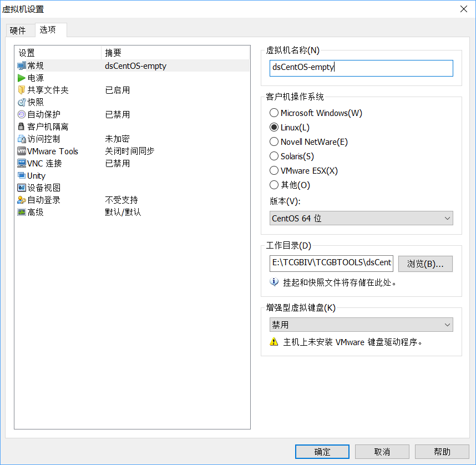Click the 已启用 summary for shared folders
This screenshot has height=465, width=476.
tap(118, 90)
